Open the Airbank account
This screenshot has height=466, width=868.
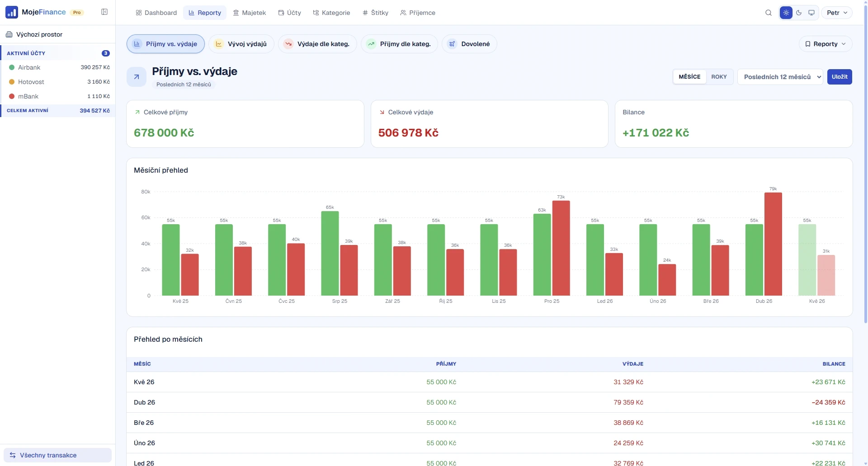click(58, 67)
